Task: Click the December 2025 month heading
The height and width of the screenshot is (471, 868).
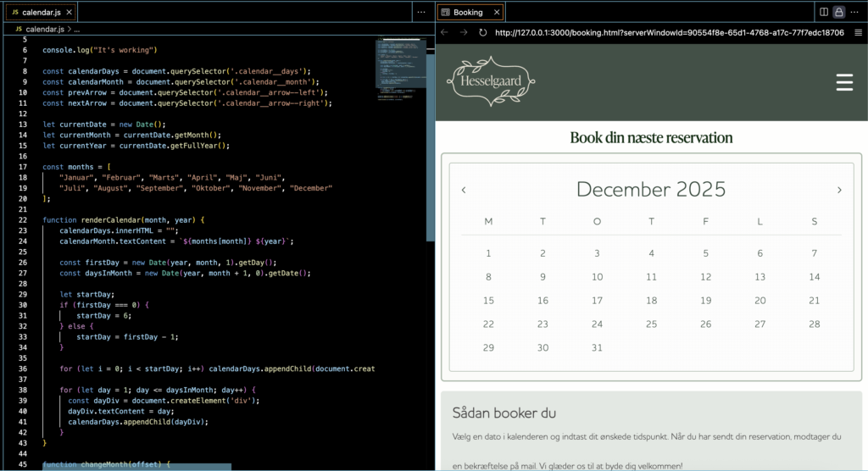Action: click(x=651, y=189)
